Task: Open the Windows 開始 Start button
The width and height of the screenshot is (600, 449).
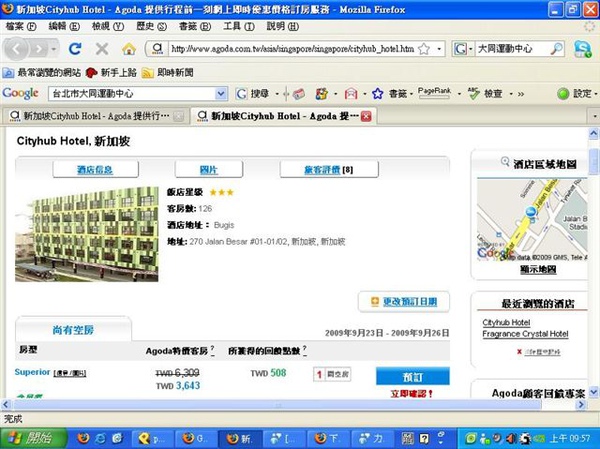Action: click(x=34, y=438)
